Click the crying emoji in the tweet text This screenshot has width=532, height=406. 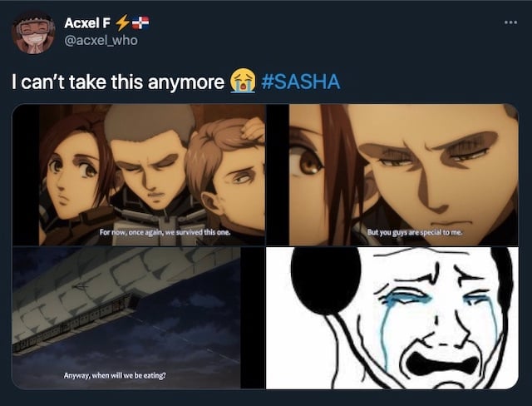coord(243,81)
